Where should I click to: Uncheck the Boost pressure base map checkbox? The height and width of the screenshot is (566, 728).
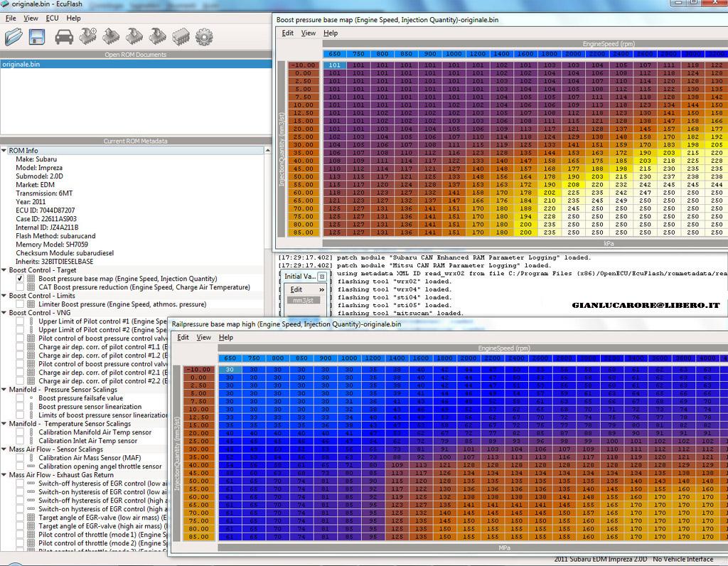click(x=20, y=279)
